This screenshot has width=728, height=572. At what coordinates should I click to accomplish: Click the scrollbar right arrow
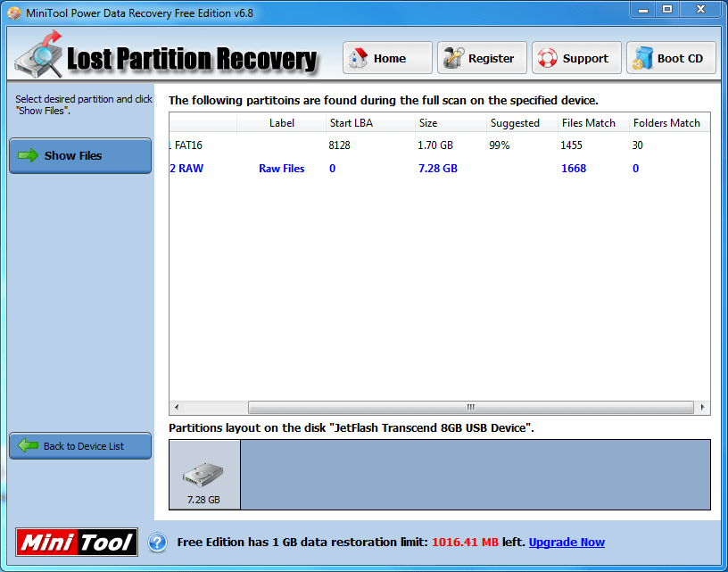point(702,407)
